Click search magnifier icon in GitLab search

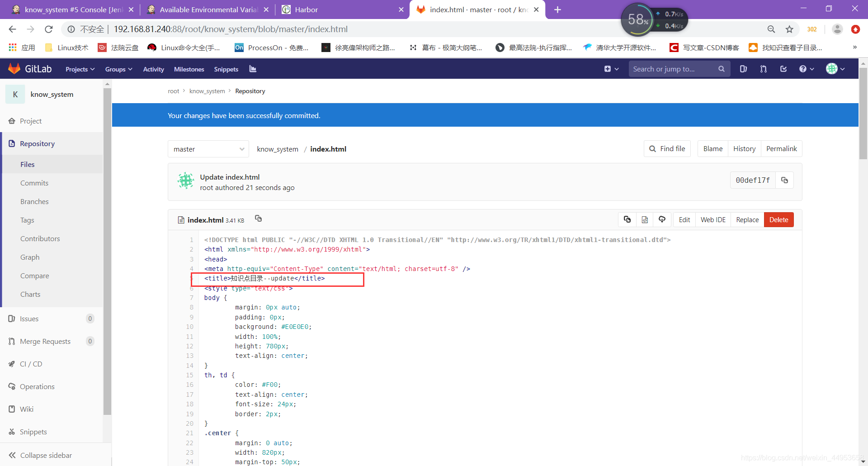721,69
